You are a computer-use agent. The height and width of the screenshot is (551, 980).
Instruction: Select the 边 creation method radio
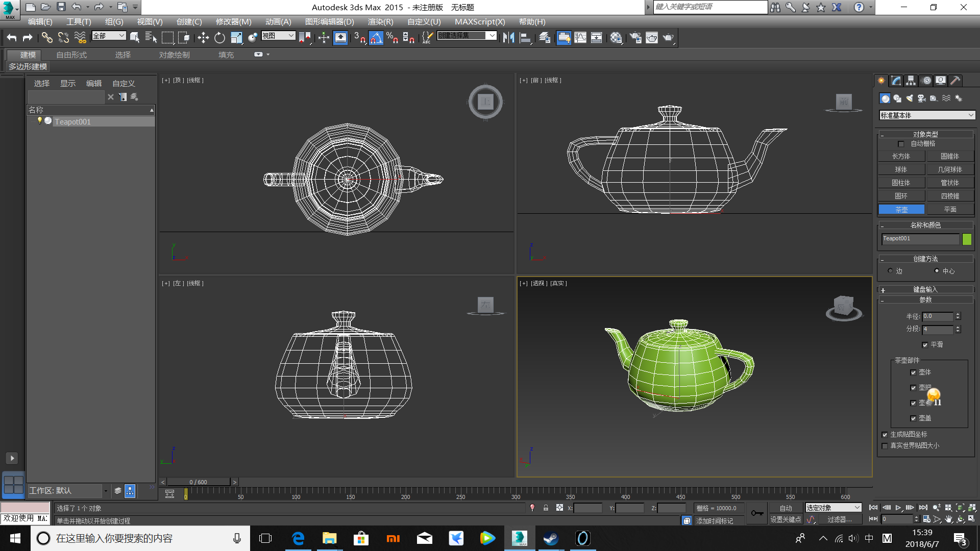[891, 271]
